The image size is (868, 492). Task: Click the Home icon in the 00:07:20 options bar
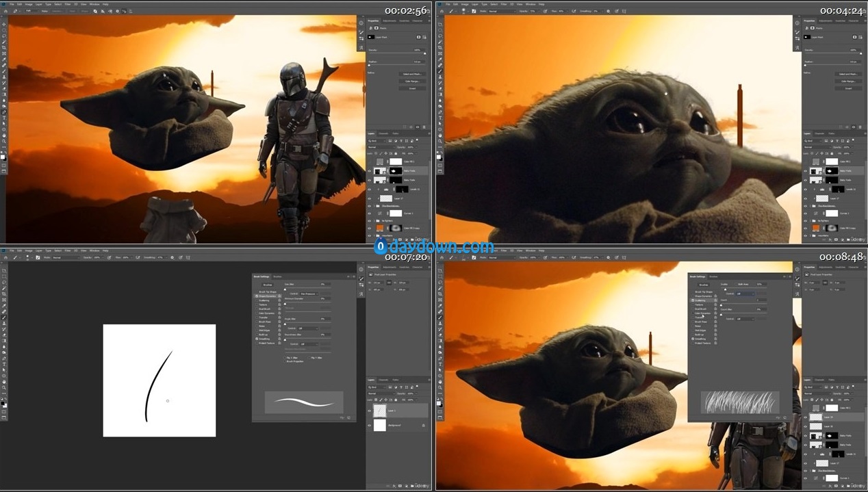click(x=5, y=257)
